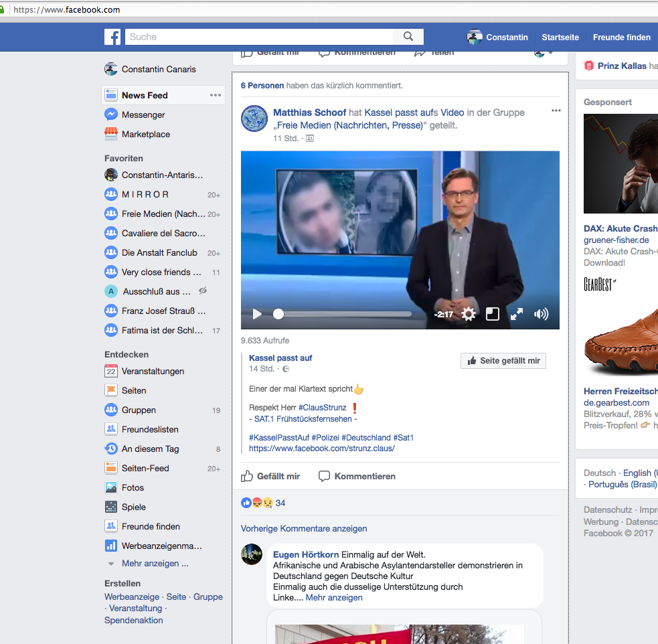Click Matthias Schoof's profile picture
The width and height of the screenshot is (658, 644).
[x=254, y=118]
